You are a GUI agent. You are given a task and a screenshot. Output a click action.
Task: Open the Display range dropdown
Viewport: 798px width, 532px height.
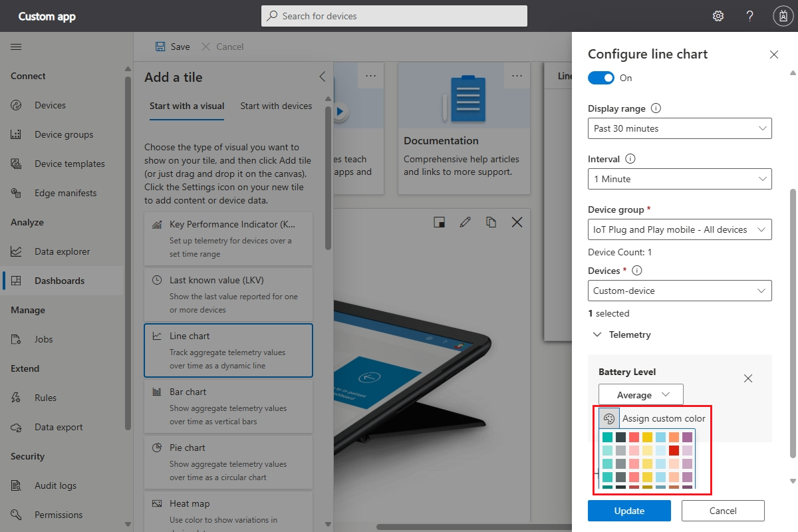pos(679,128)
